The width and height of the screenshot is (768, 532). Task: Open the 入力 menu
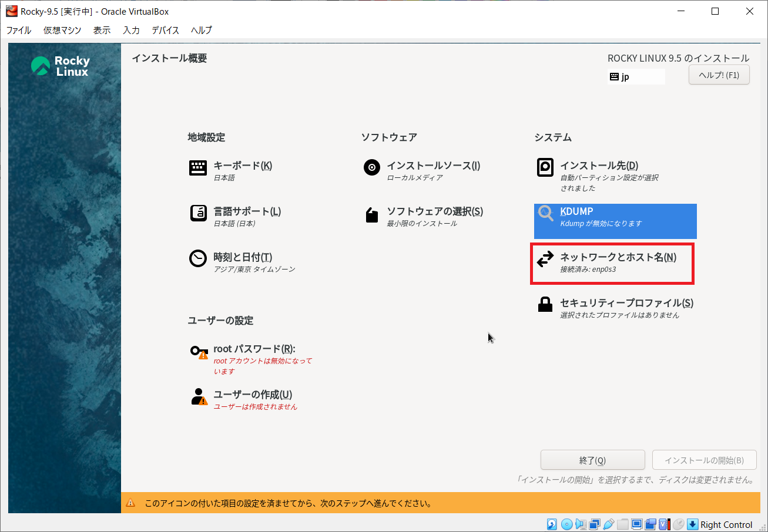[131, 30]
